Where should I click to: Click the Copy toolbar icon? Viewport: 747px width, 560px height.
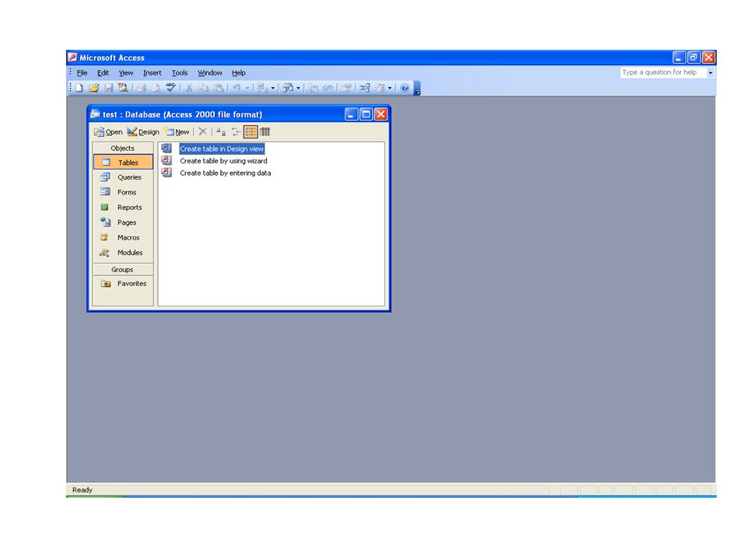pos(203,88)
